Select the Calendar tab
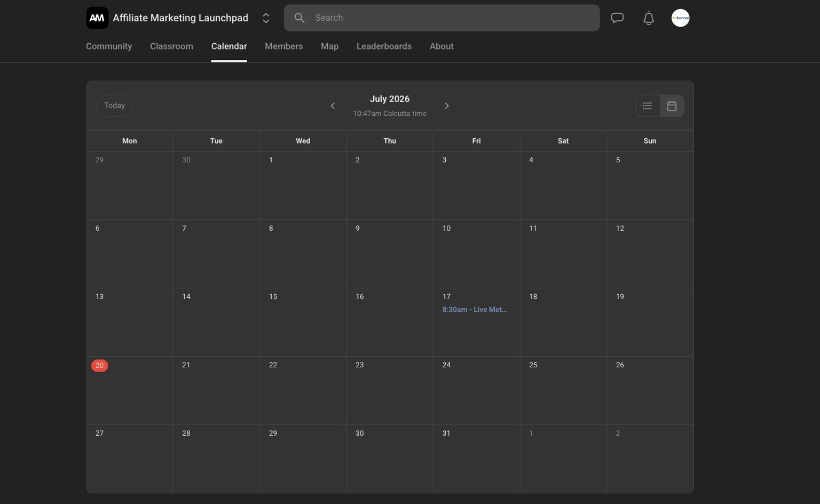 (229, 46)
